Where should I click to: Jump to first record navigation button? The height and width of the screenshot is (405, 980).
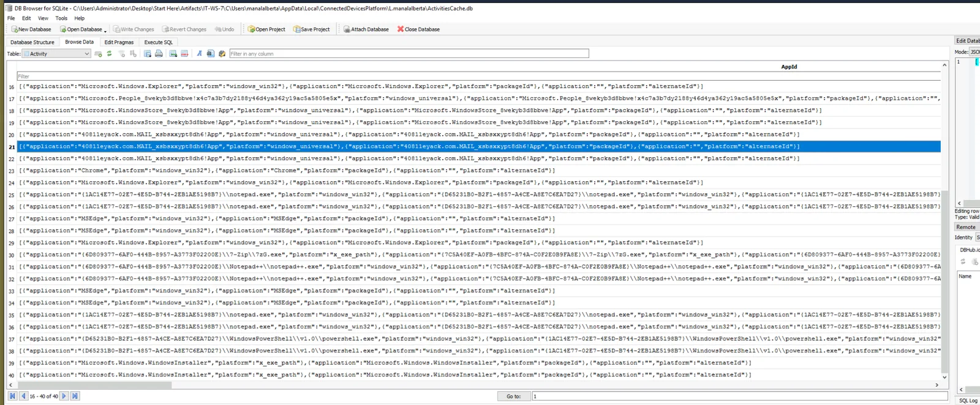(x=12, y=396)
